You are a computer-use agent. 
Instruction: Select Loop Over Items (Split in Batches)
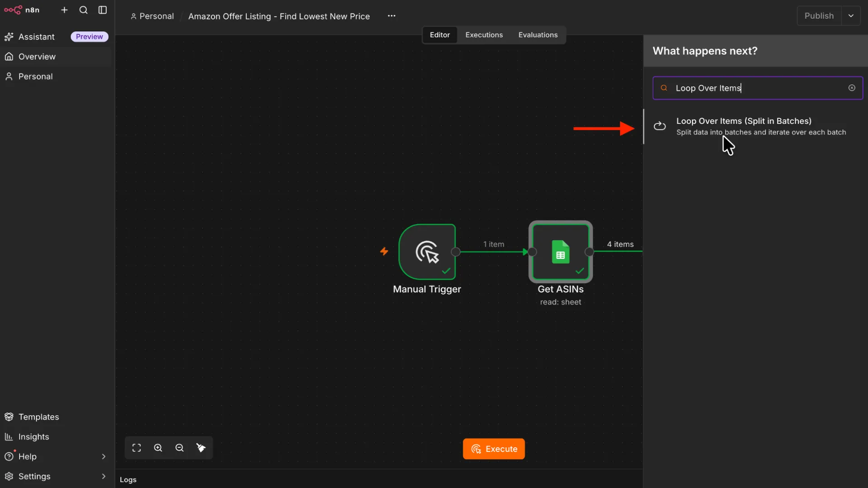tap(756, 126)
